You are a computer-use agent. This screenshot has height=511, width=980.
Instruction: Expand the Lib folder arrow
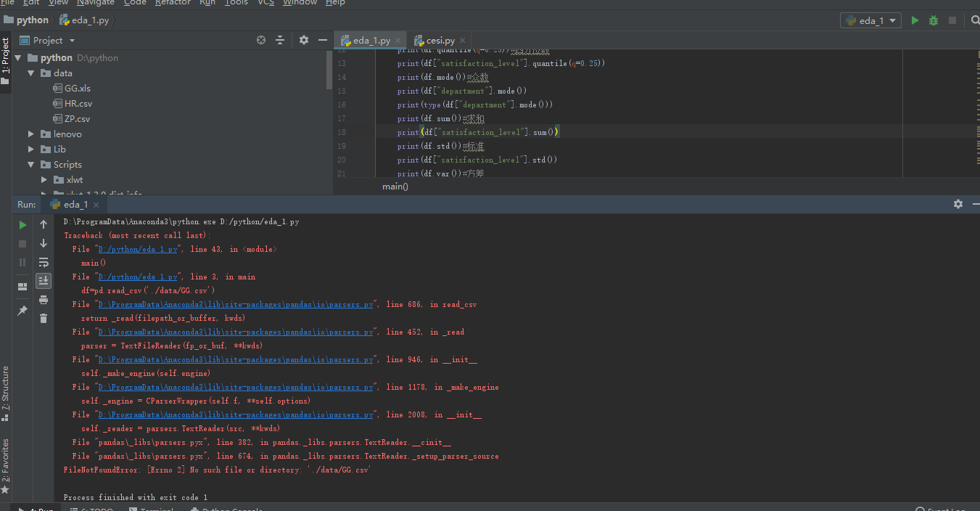point(31,150)
